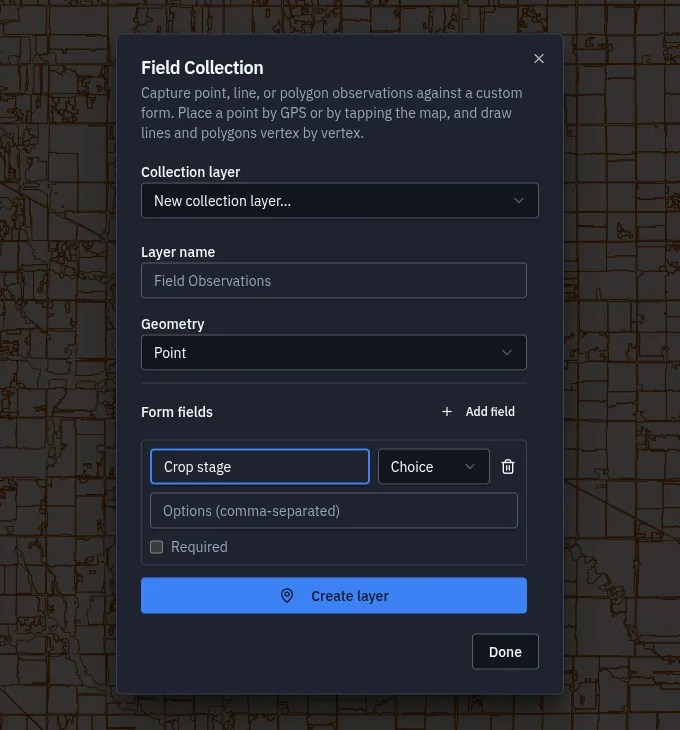Open the Geometry dropdown showing Point
This screenshot has width=680, height=730.
(334, 353)
